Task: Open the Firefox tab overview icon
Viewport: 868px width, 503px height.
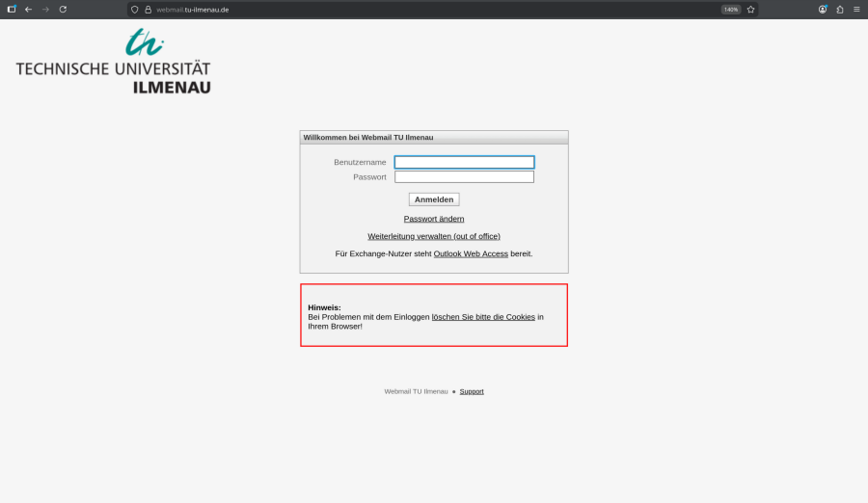Action: point(12,10)
